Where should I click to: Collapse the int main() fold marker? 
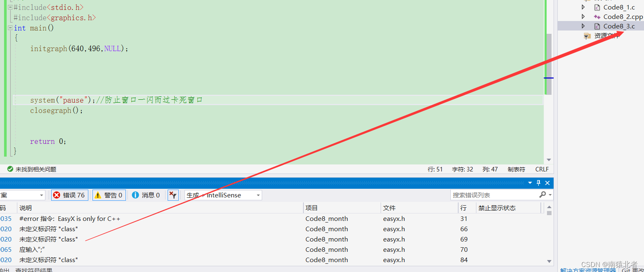(x=10, y=28)
